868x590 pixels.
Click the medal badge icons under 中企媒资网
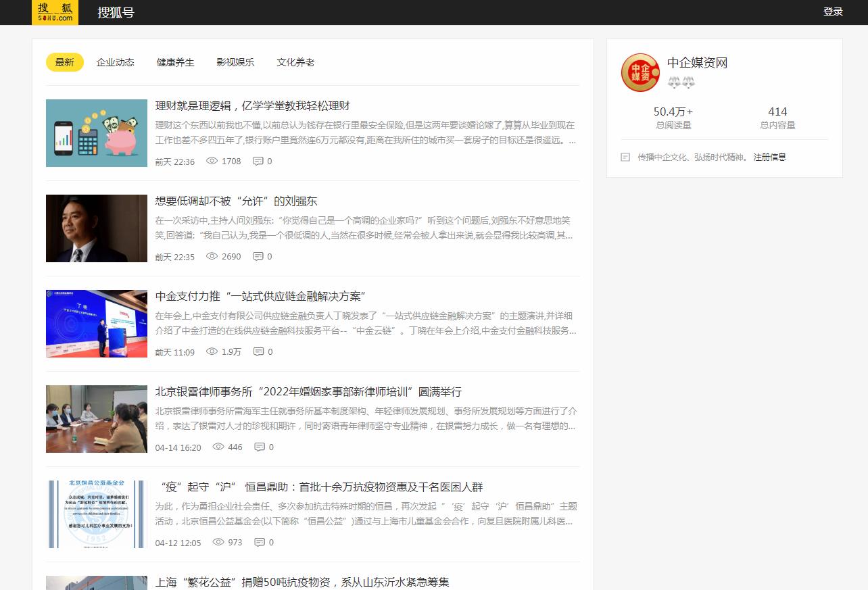(x=681, y=82)
